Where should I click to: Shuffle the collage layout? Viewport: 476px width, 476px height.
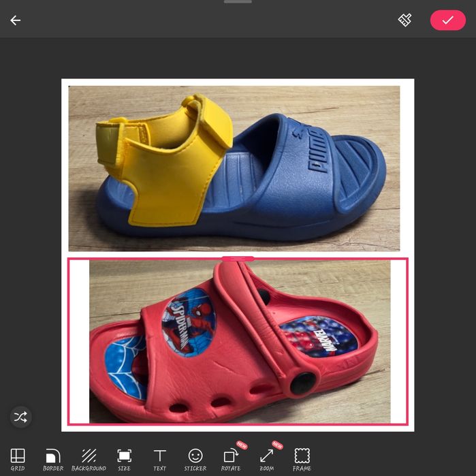click(20, 417)
